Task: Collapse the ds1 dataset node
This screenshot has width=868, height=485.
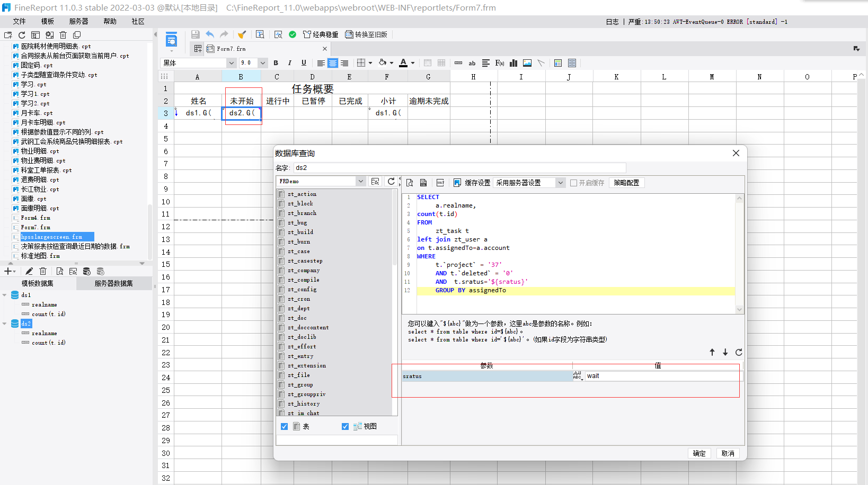Action: click(5, 295)
